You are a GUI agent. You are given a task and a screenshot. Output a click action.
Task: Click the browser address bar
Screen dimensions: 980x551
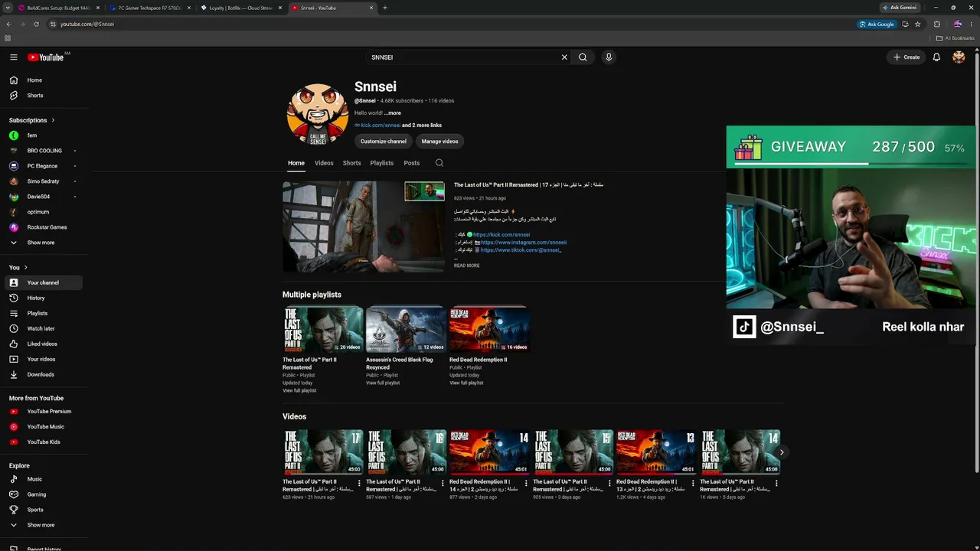[452, 24]
